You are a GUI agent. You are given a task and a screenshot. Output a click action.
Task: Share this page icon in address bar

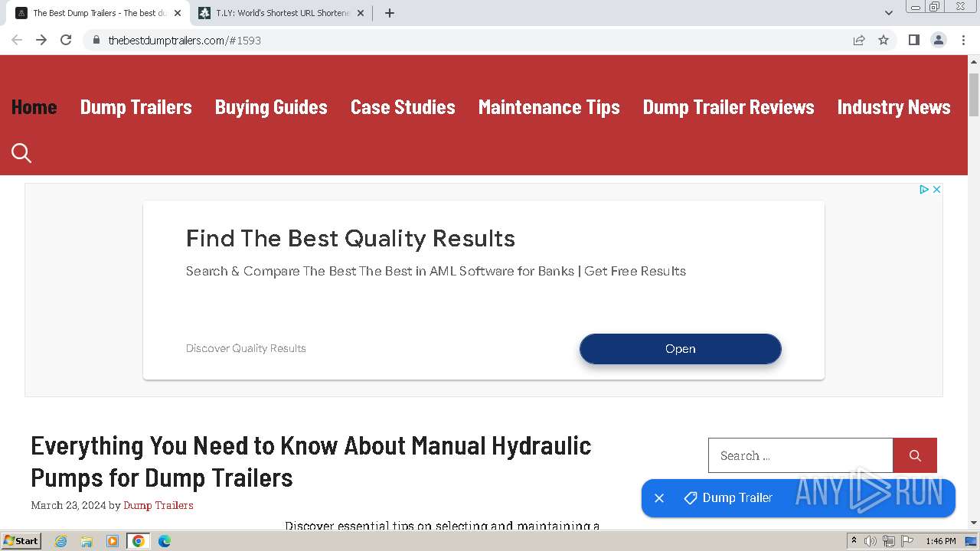859,40
